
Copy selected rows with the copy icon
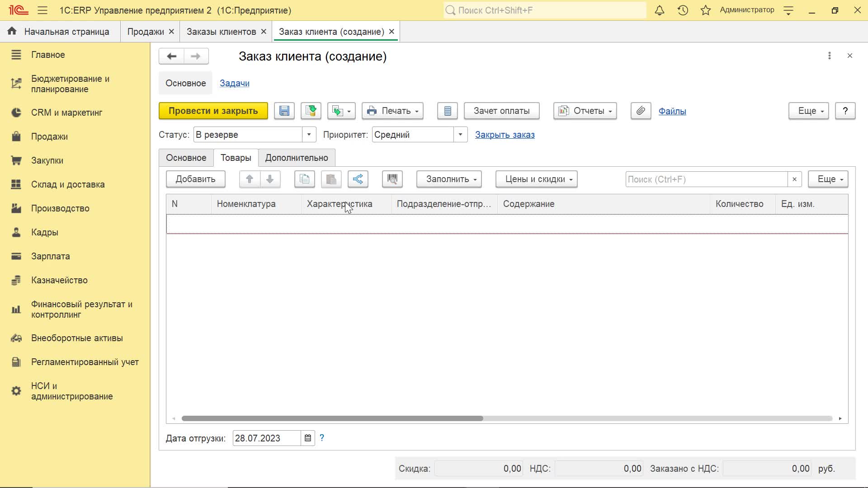pos(305,179)
